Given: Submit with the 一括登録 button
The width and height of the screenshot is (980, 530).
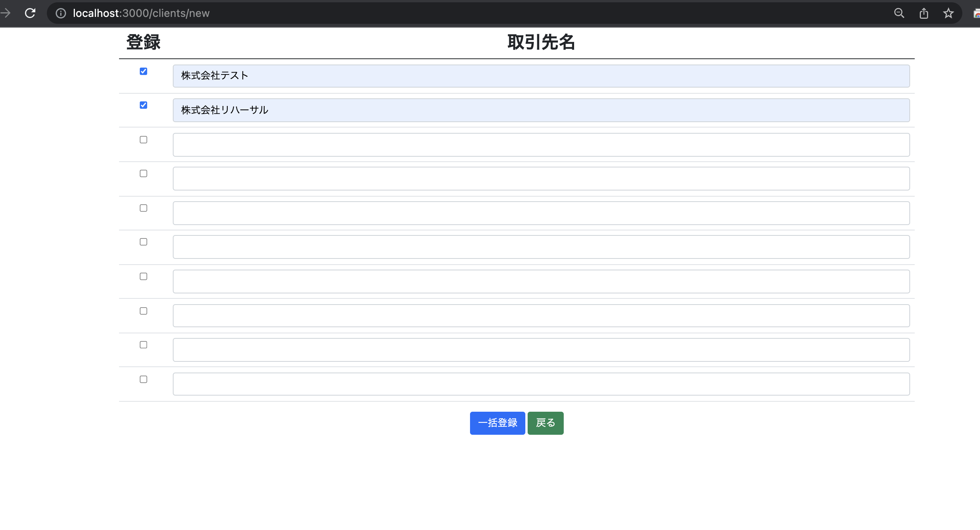Looking at the screenshot, I should point(497,423).
